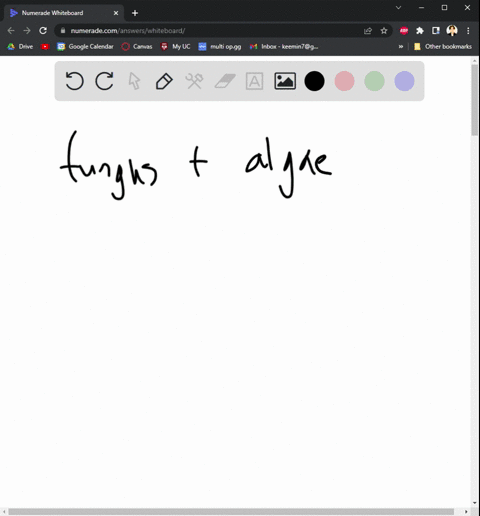The height and width of the screenshot is (516, 480).
Task: Expand the tab search chevron
Action: 398,7
